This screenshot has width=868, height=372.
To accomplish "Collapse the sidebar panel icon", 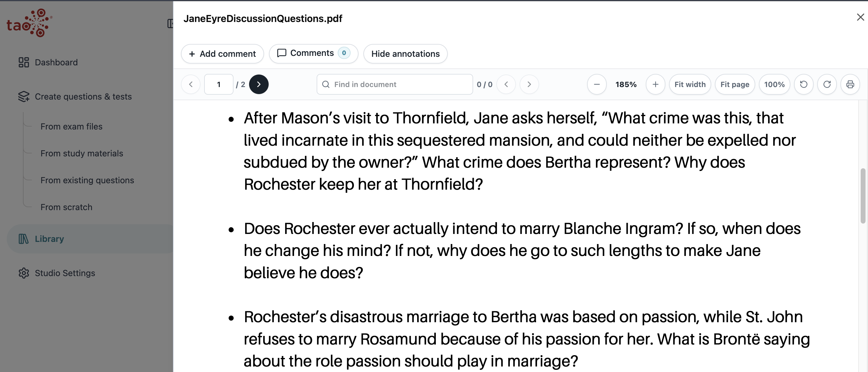I will point(170,23).
